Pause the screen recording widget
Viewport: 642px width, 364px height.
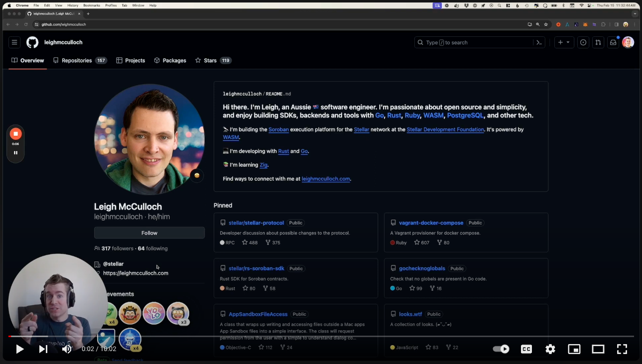[x=15, y=152]
